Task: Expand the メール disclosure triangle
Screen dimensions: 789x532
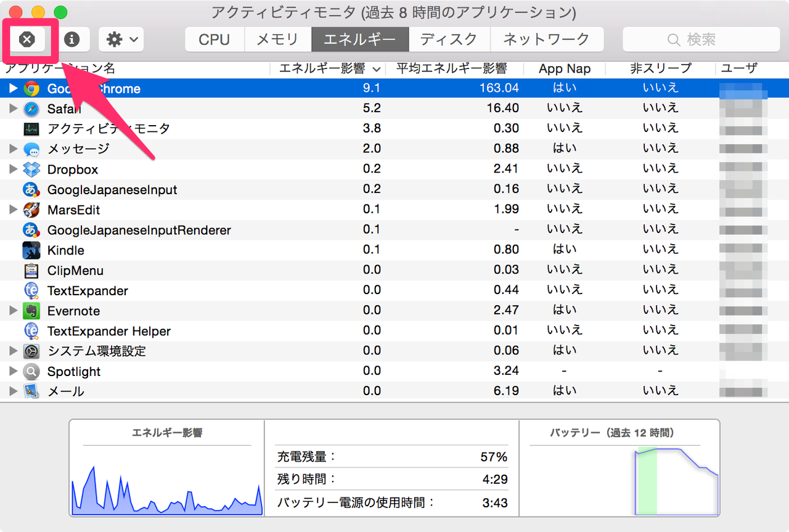Action: click(14, 391)
